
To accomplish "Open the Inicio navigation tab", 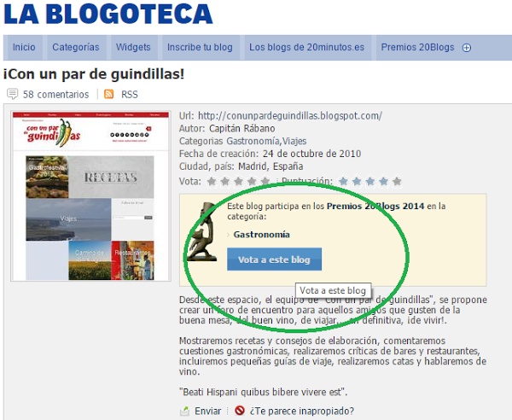I will pos(24,48).
